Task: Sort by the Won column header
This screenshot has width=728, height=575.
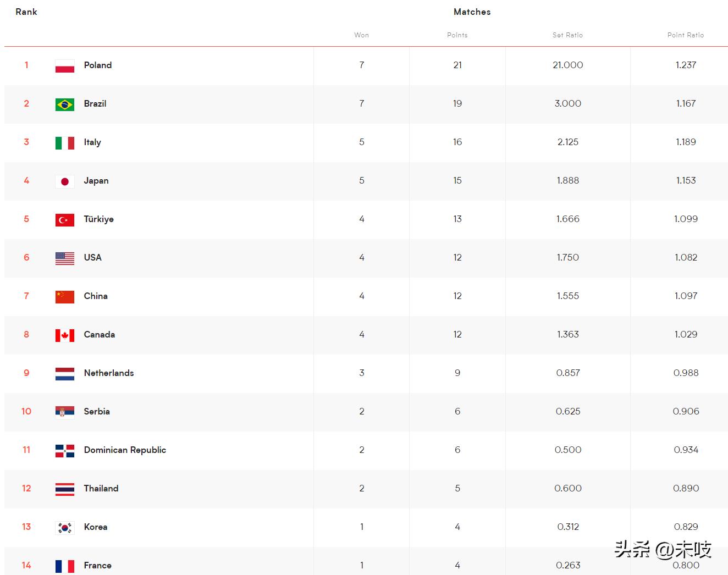Action: (361, 35)
